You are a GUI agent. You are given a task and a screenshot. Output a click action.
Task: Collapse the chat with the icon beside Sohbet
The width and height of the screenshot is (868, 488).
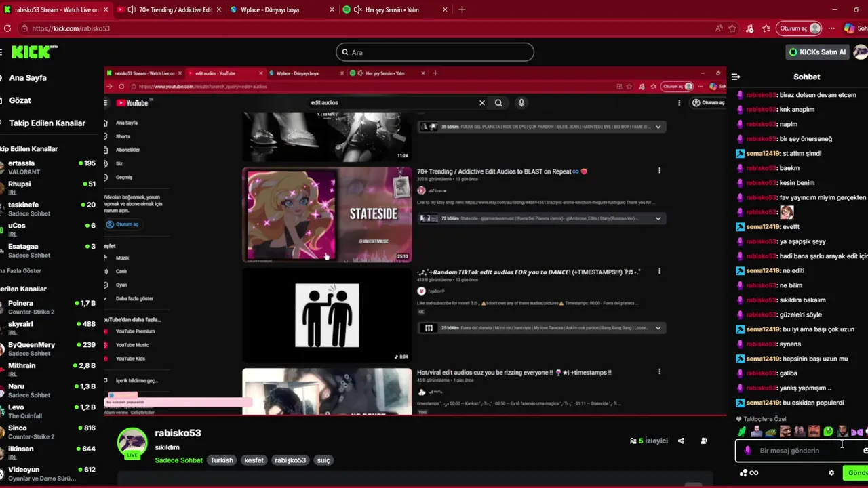click(736, 77)
